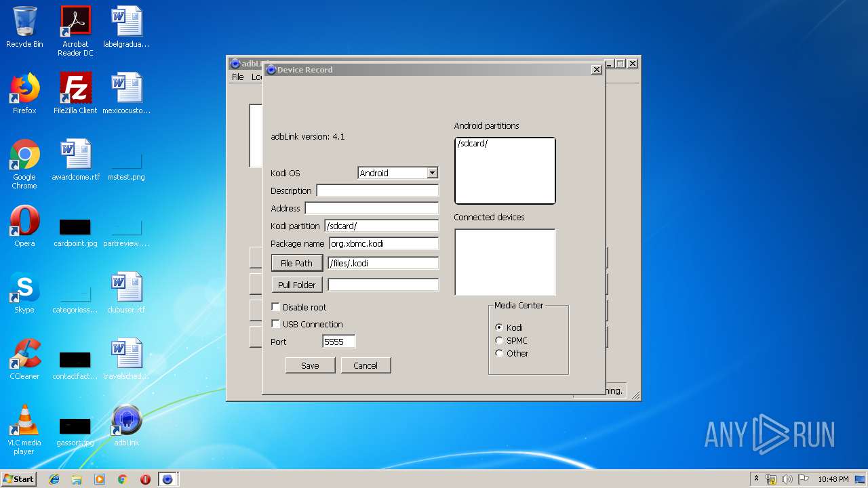Click the Opera icon in taskbar
This screenshot has height=488, width=868.
145,479
